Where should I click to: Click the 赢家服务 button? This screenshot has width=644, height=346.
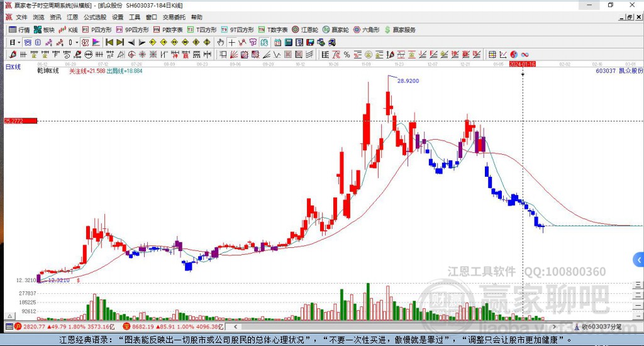400,30
